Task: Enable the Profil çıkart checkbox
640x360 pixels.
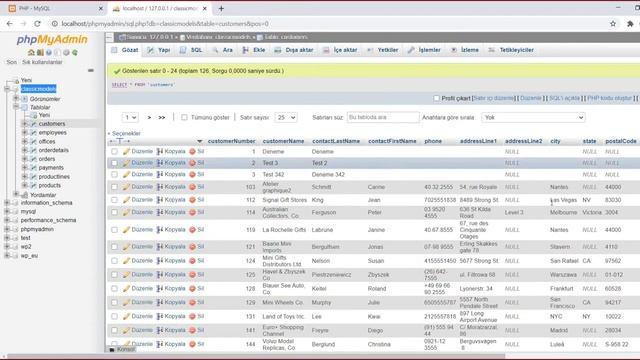Action: pos(436,98)
